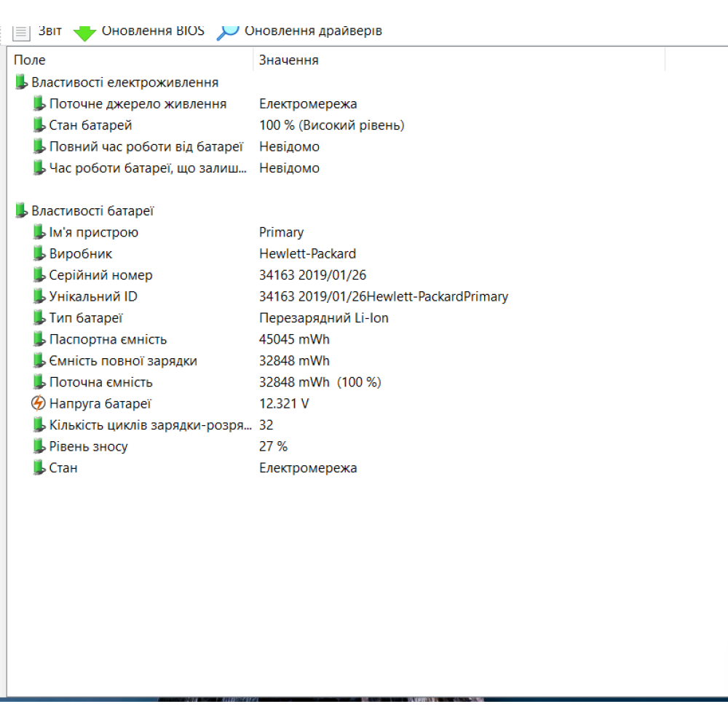The image size is (728, 728).
Task: Click the value Primary
Action: point(281,232)
